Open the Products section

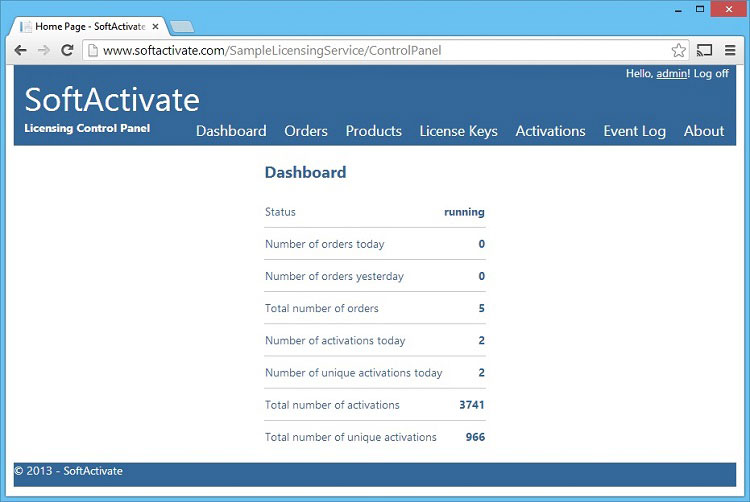click(373, 131)
